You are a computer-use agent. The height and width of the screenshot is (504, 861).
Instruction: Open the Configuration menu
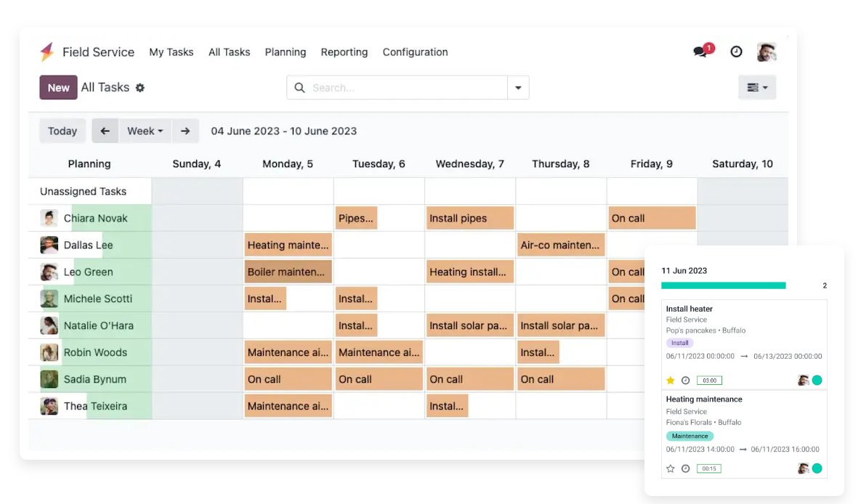point(415,52)
